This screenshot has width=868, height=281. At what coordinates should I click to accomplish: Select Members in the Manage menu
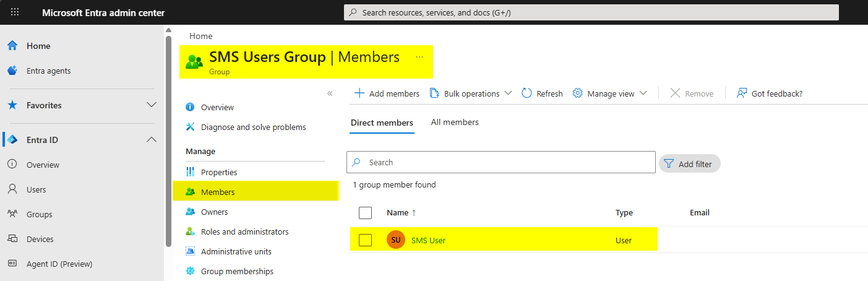tap(256, 192)
